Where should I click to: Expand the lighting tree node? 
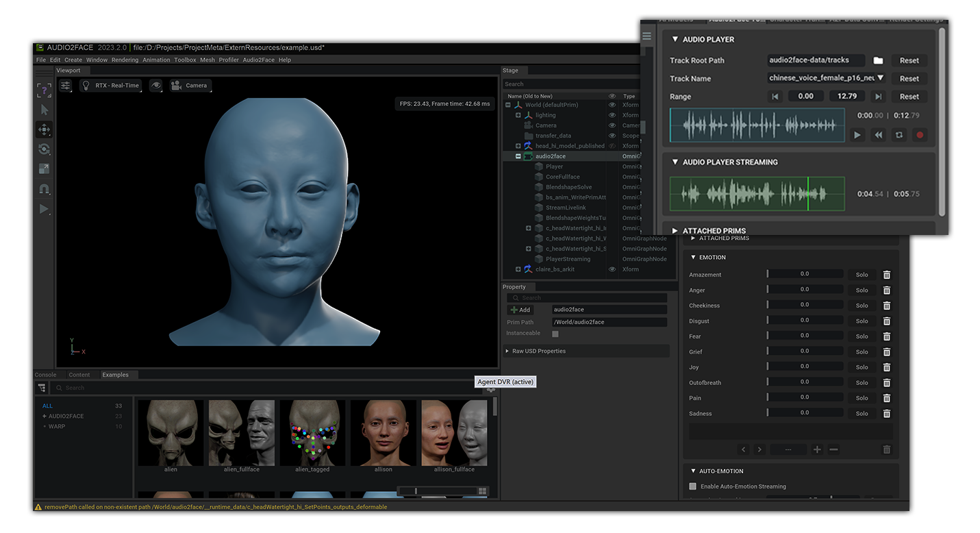(x=518, y=115)
